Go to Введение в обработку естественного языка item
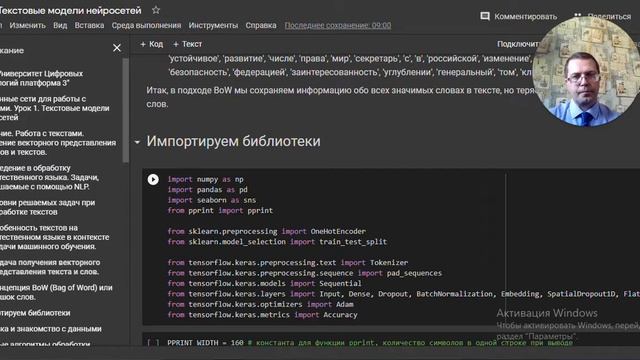The image size is (640, 360). pyautogui.click(x=49, y=178)
